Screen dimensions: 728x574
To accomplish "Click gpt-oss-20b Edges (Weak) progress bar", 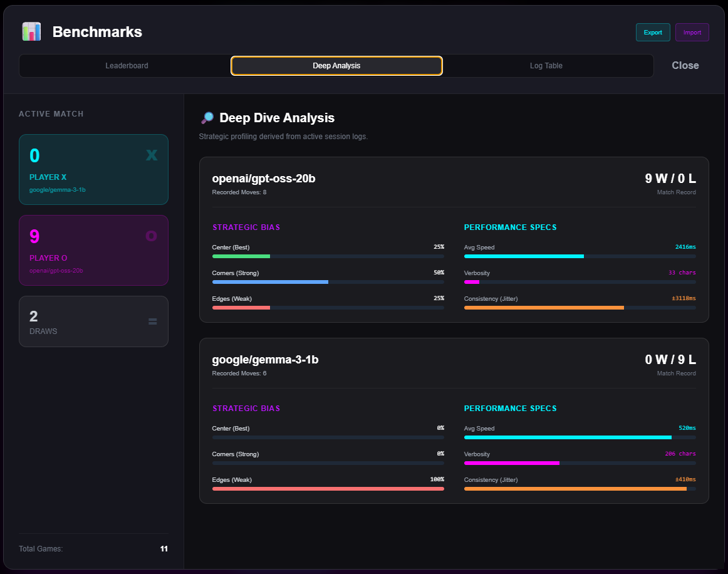I will click(x=328, y=308).
